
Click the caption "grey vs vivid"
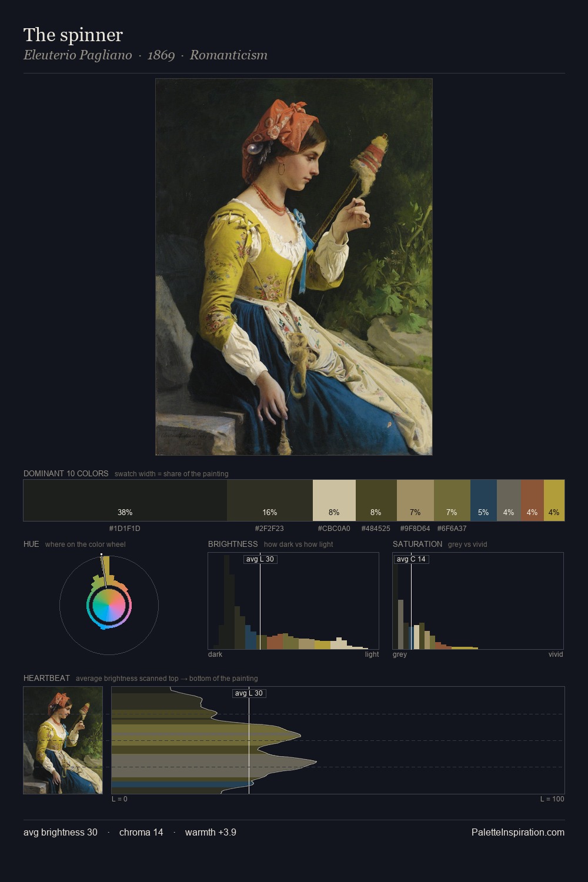click(467, 544)
